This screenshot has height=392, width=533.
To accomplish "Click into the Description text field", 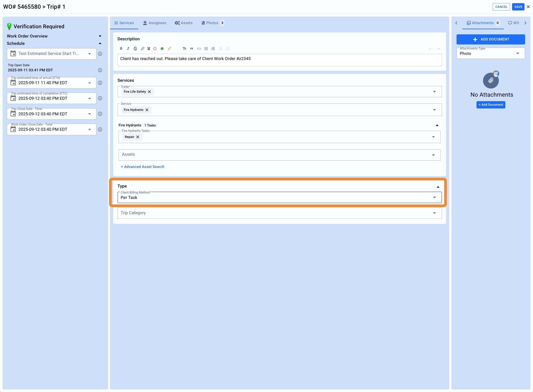I will [x=279, y=60].
